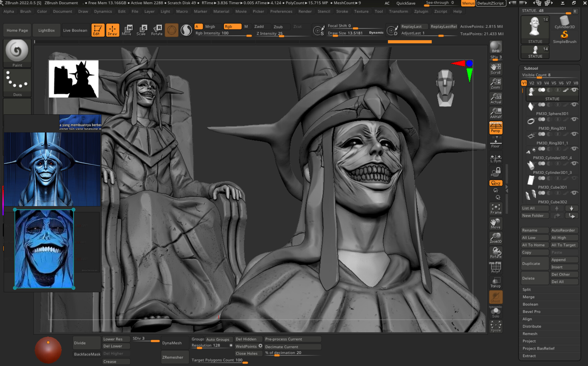Screen dimensions: 588x366
Task: Switch to the V2 subtool tab
Action: pyautogui.click(x=531, y=83)
